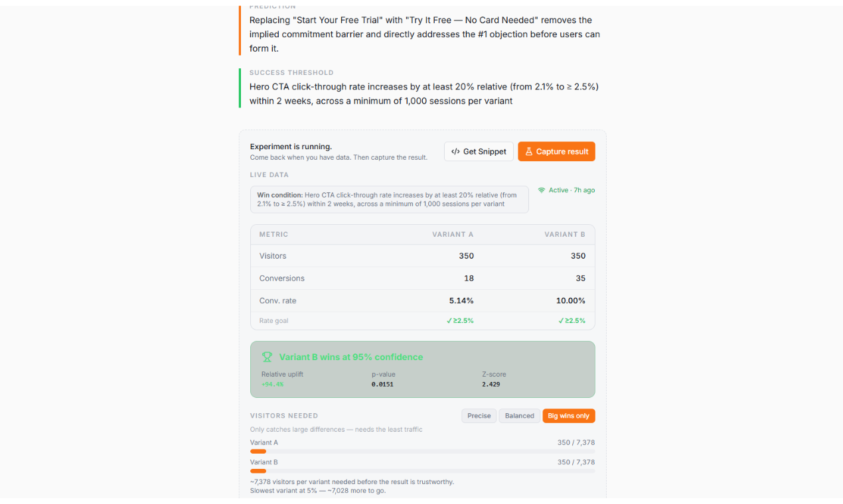Click the trophy icon beside Variant B wins
843x504 pixels.
[267, 357]
